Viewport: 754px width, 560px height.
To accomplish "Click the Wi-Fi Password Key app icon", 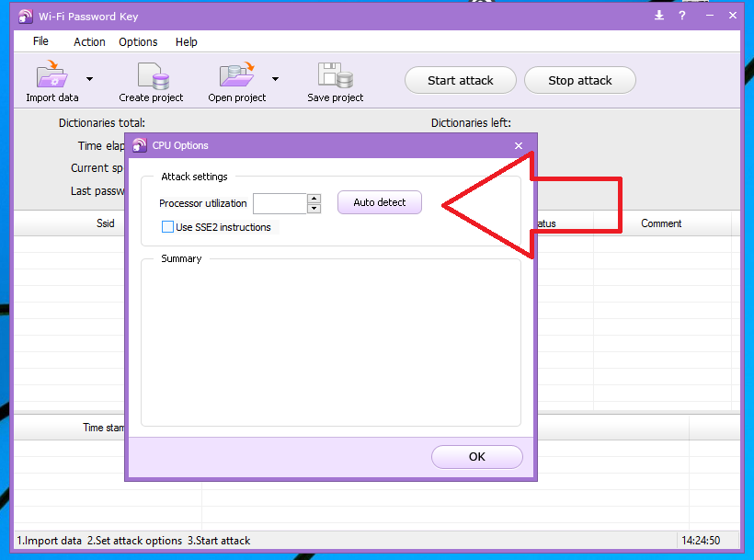I will pyautogui.click(x=26, y=16).
